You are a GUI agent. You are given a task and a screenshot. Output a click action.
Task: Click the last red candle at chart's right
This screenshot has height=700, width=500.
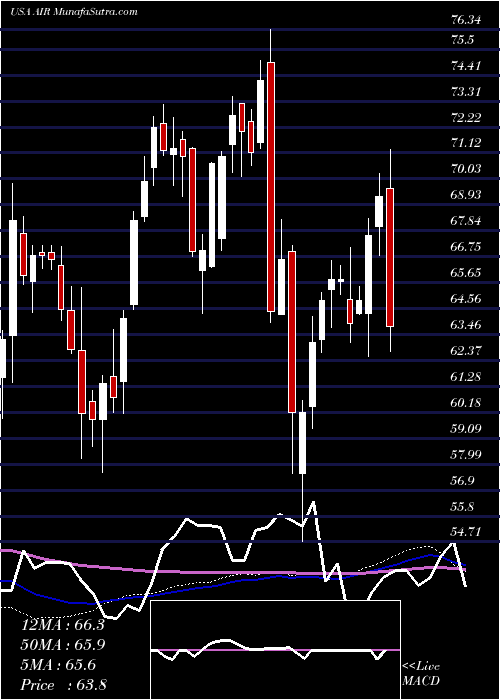point(390,258)
